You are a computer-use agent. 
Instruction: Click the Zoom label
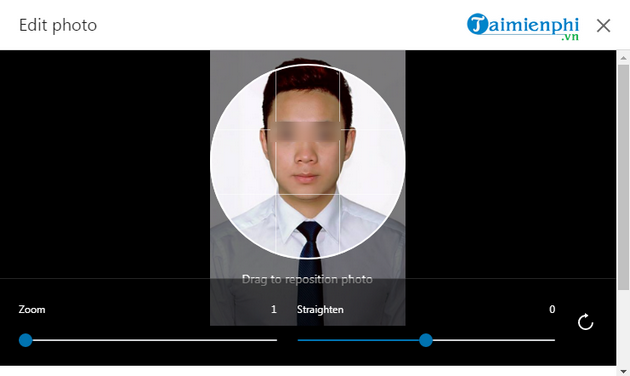(32, 309)
